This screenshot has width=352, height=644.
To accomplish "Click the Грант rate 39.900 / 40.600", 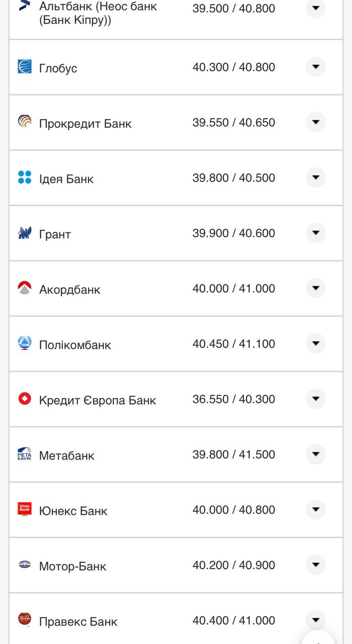I will coord(234,233).
